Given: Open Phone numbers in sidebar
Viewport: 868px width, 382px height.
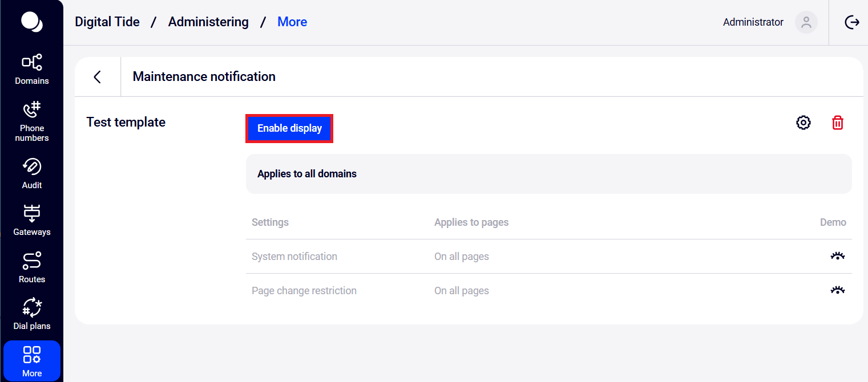Looking at the screenshot, I should click(32, 121).
